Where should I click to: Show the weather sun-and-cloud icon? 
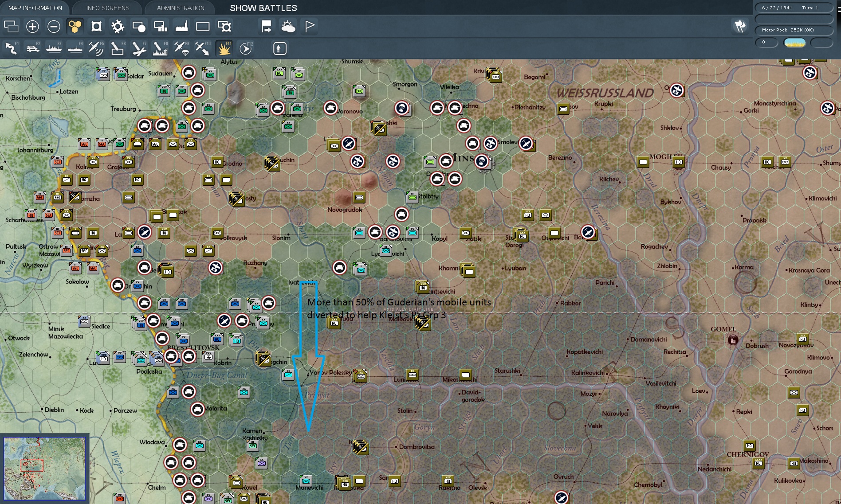(x=288, y=27)
